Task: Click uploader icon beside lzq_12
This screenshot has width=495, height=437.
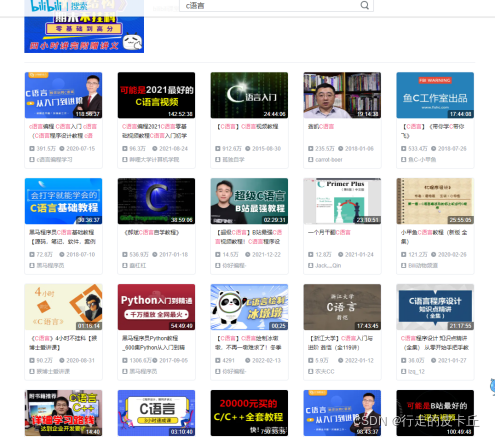Action: (x=404, y=372)
